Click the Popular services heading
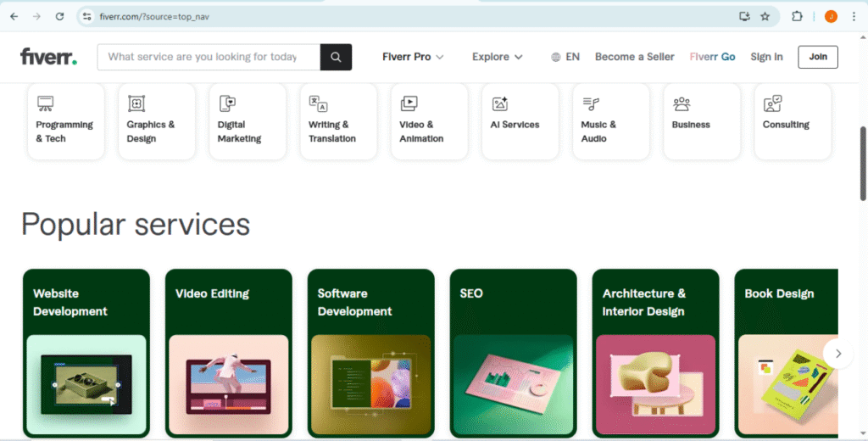 (136, 225)
